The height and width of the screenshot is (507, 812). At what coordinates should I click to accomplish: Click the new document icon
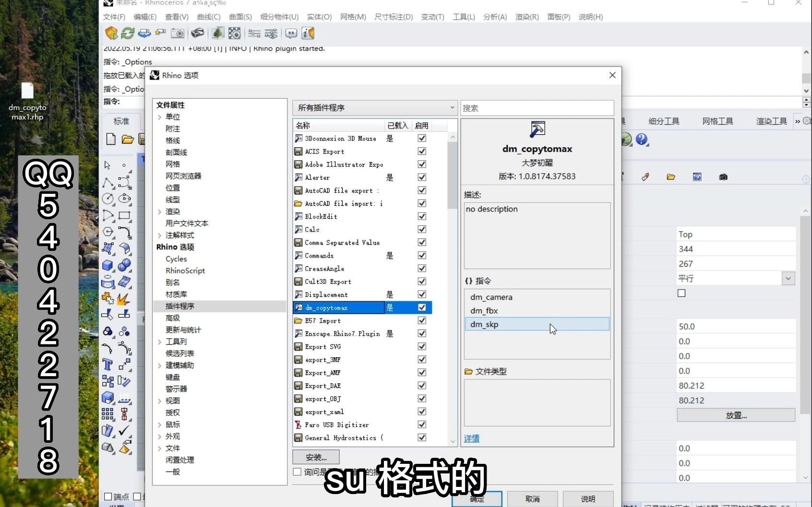(x=111, y=139)
